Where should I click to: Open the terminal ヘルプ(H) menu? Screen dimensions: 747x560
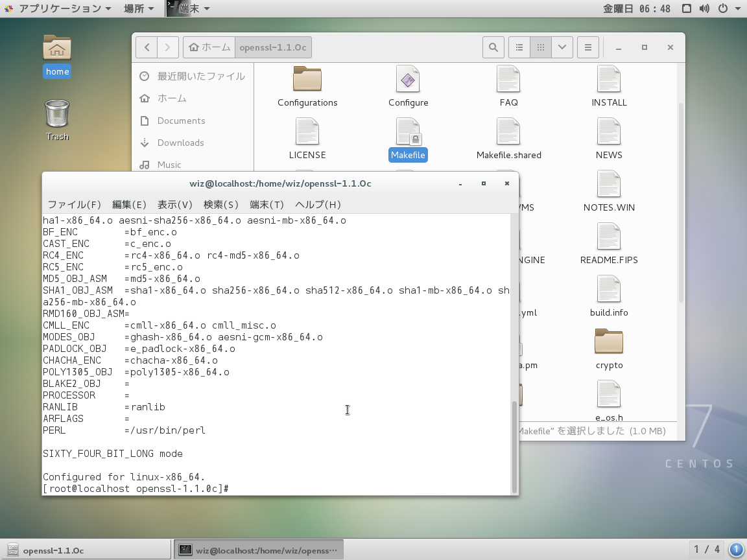tap(318, 205)
